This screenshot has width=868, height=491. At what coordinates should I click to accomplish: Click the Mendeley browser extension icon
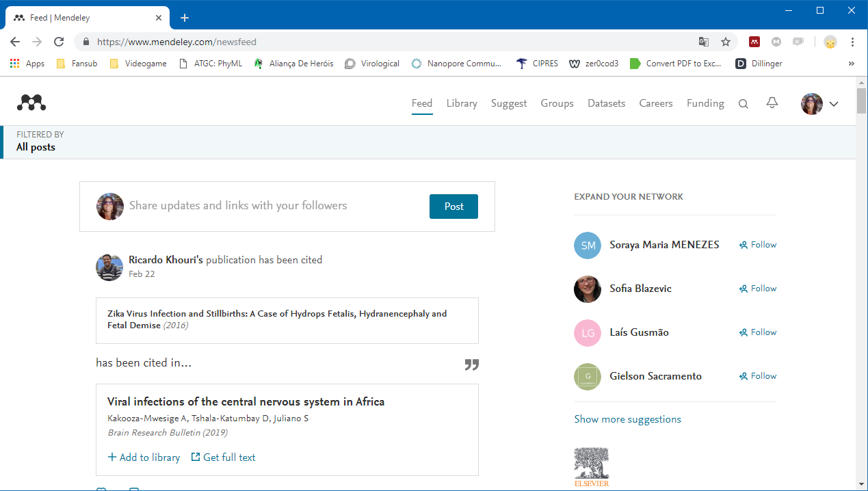(754, 42)
